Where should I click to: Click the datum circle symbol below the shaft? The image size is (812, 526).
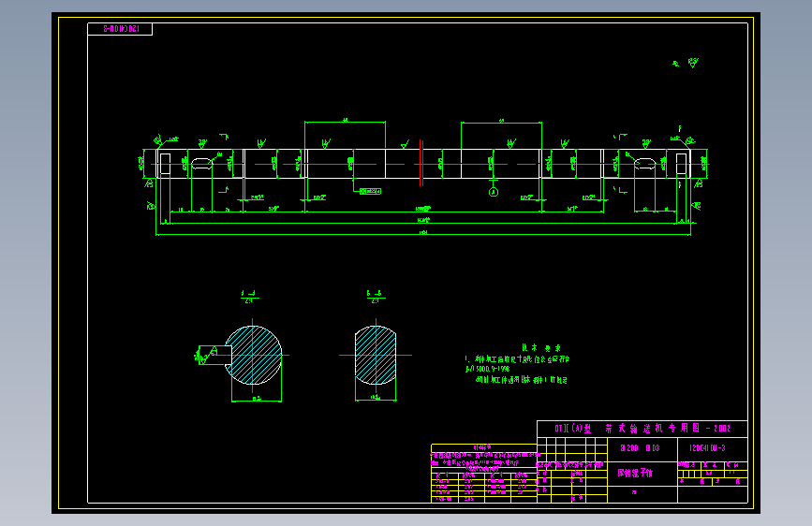(x=494, y=192)
